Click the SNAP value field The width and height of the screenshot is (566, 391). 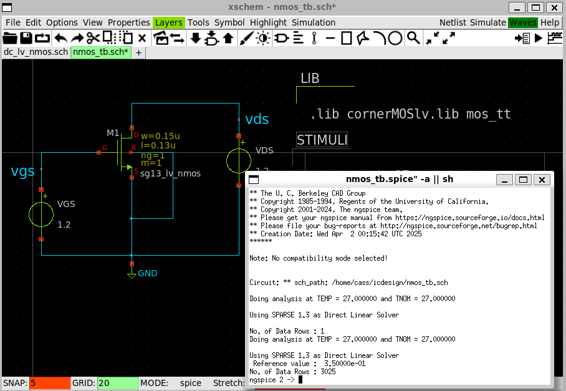tap(50, 383)
